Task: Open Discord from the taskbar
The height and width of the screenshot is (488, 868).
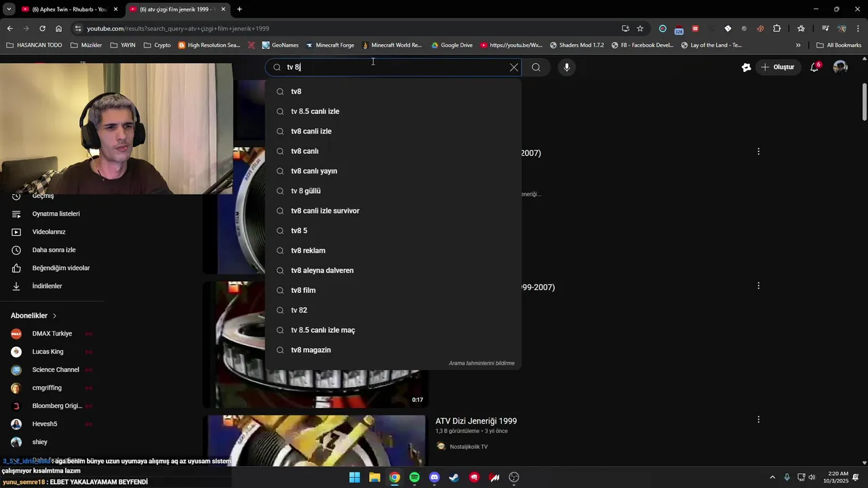Action: click(434, 477)
